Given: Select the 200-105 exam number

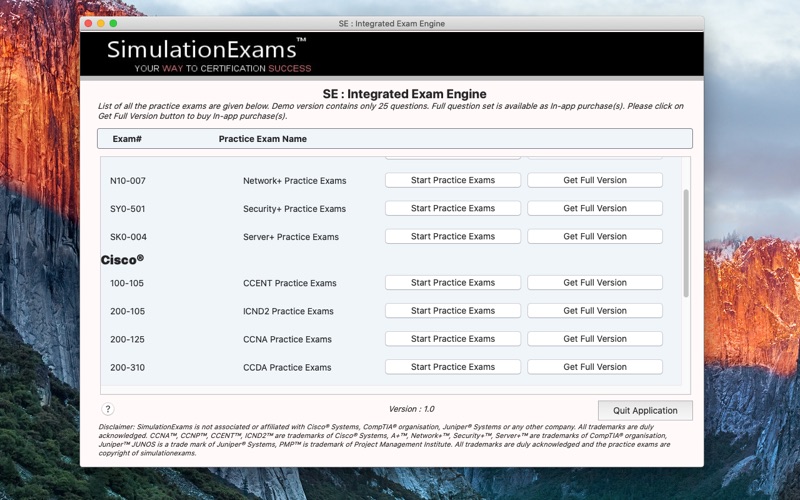Looking at the screenshot, I should 128,311.
